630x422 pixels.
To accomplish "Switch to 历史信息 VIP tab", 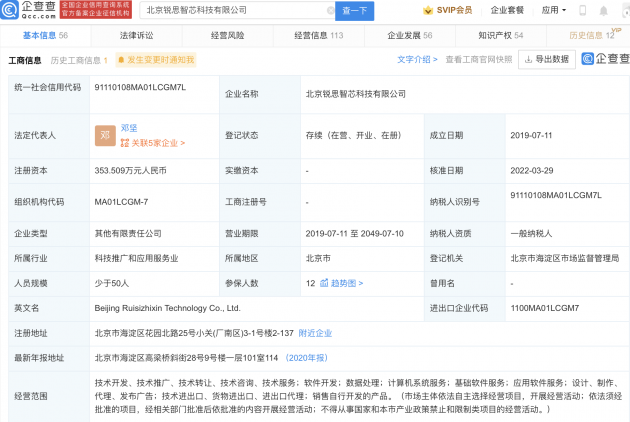I will click(592, 35).
